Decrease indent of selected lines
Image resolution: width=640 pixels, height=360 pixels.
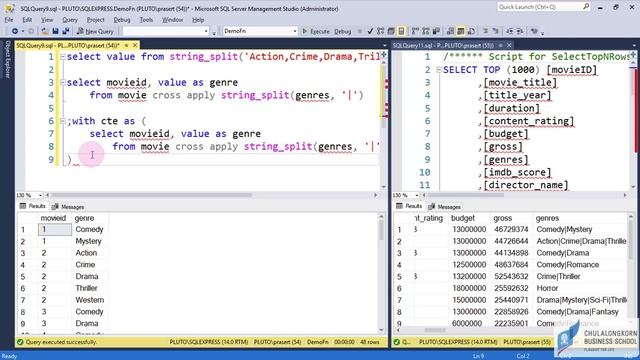pos(510,31)
